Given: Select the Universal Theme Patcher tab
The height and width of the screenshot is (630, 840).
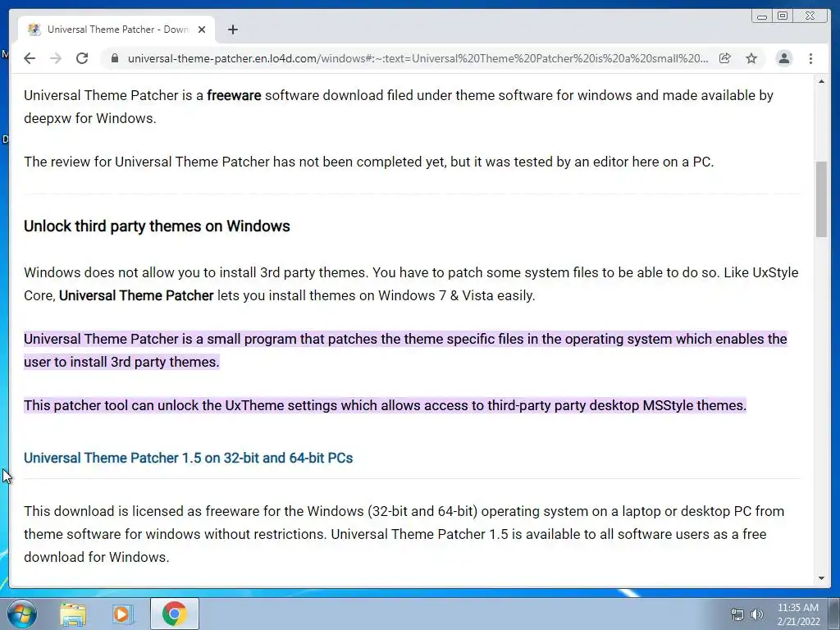Looking at the screenshot, I should coord(116,30).
